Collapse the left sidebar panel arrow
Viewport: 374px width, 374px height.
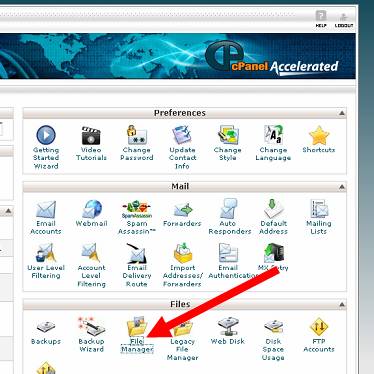pos(9,211)
